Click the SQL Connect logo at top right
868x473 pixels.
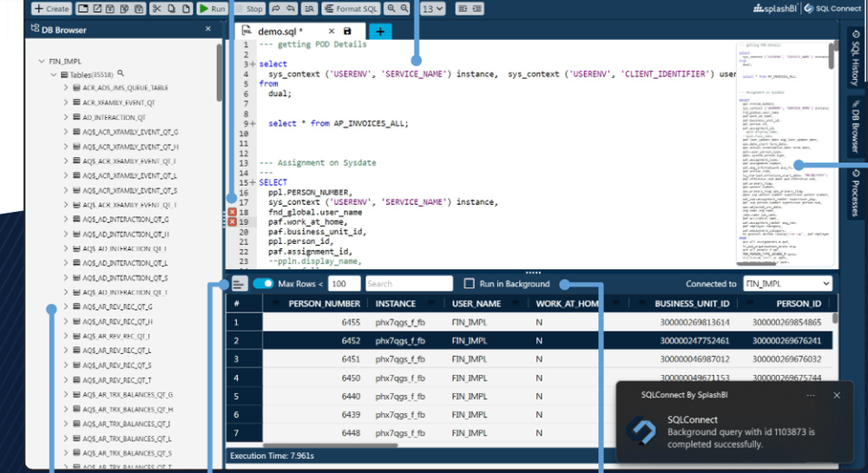[x=832, y=9]
